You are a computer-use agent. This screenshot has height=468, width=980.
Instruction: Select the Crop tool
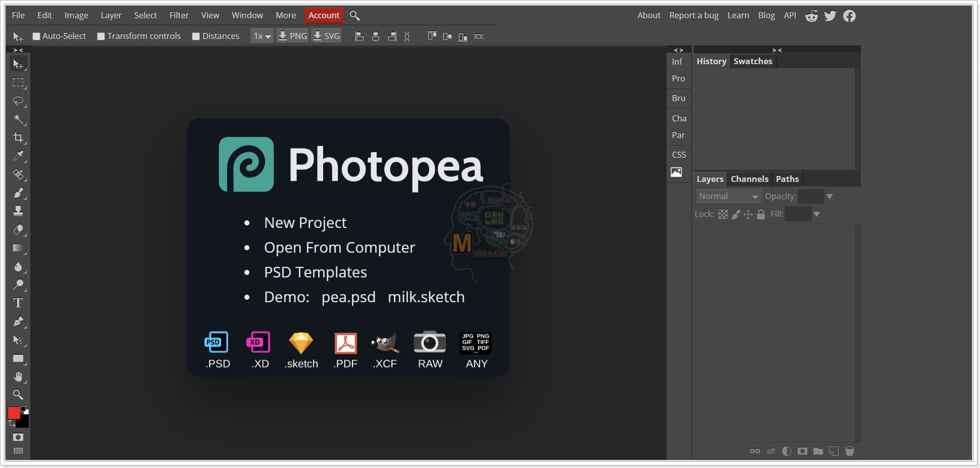tap(18, 137)
